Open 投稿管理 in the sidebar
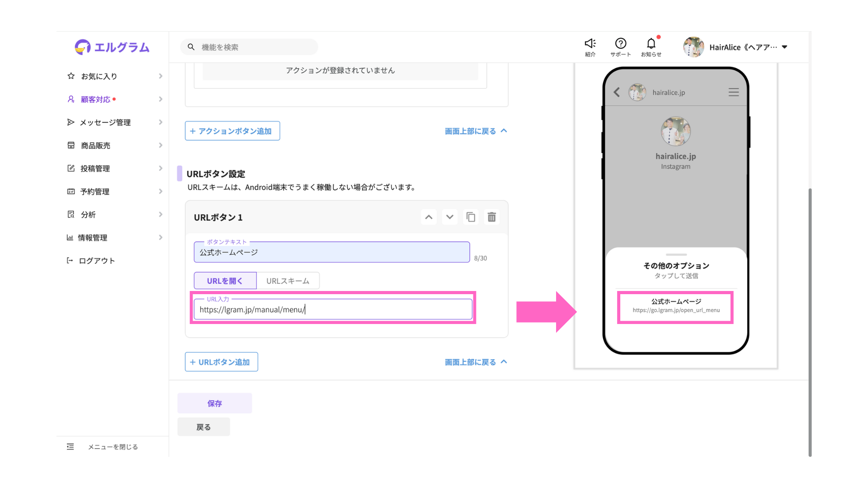Image resolution: width=868 pixels, height=488 pixels. 95,169
